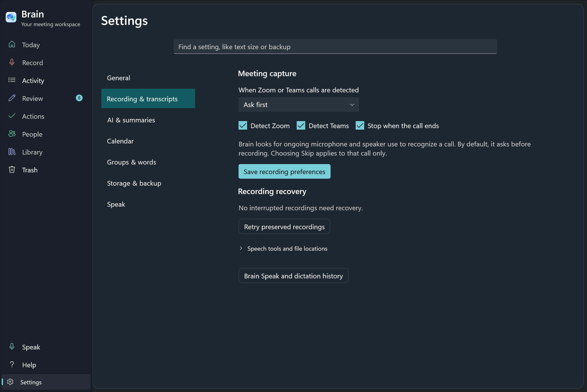Switch to the AI & summaries tab

tap(148, 120)
